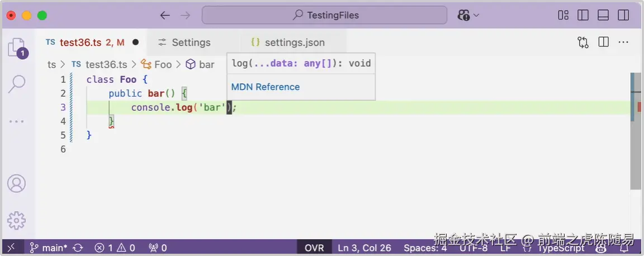Open Foo breadcrumb symbol dropdown
This screenshot has height=256, width=644.
click(157, 64)
